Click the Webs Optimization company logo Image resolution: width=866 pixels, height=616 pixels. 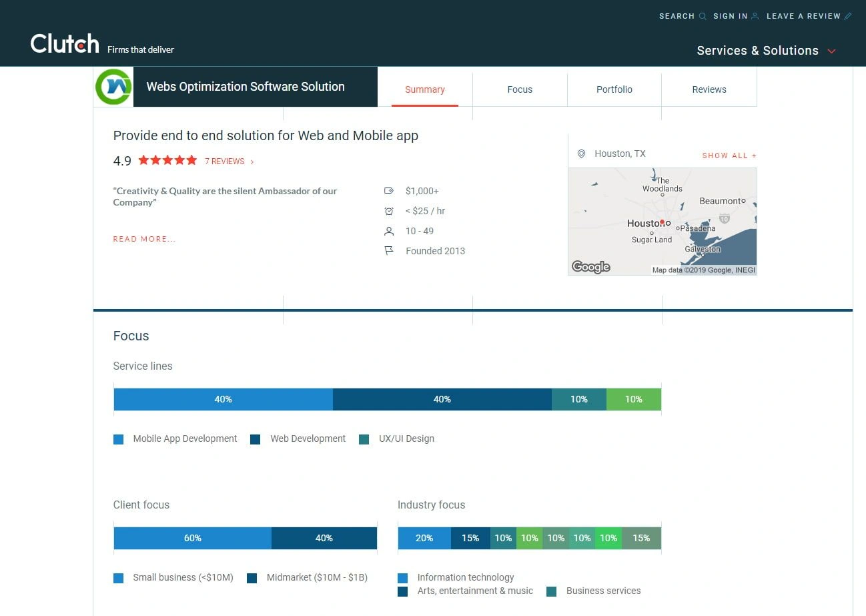(x=113, y=87)
